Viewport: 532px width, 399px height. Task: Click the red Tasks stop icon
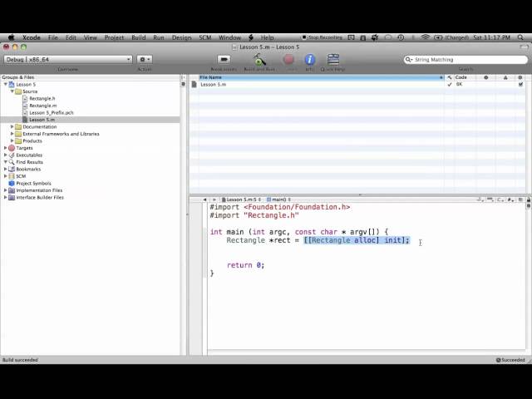288,60
